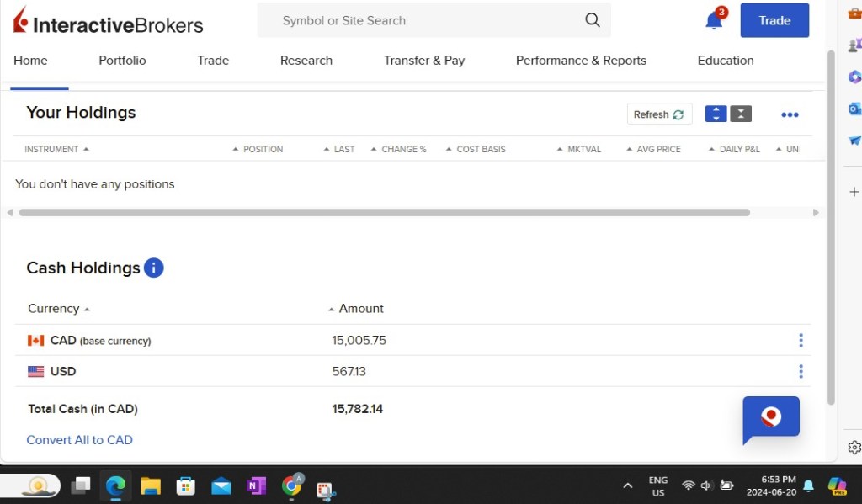Click the Interactive Brokers logo

pyautogui.click(x=108, y=21)
